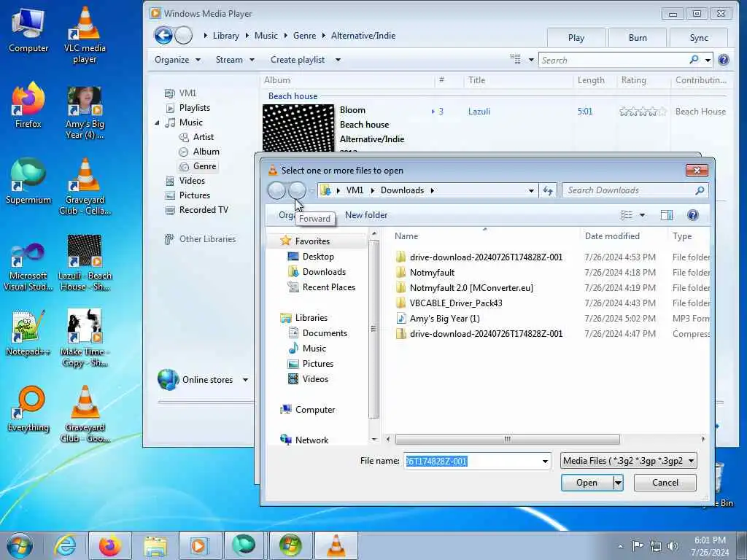The image size is (747, 560).
Task: Click Library in Media Player breadcrumb
Action: click(226, 36)
